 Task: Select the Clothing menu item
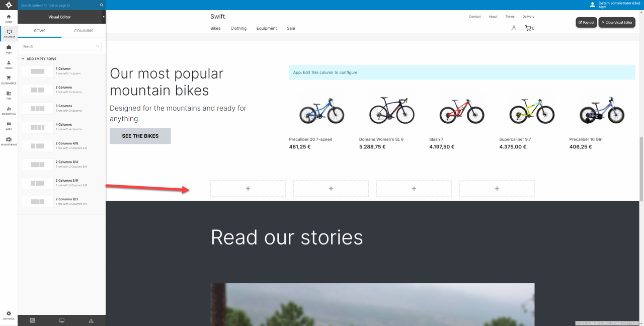pos(238,28)
